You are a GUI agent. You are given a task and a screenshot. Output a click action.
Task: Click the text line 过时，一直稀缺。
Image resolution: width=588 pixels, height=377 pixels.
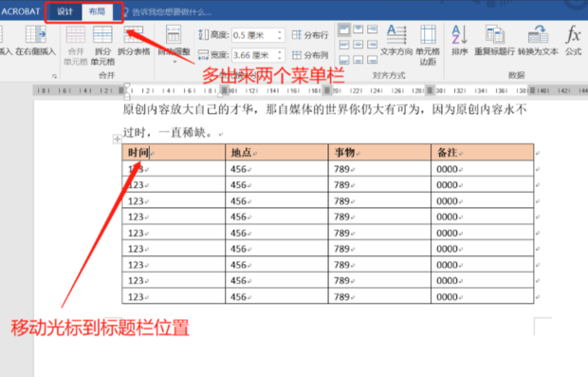click(x=168, y=133)
